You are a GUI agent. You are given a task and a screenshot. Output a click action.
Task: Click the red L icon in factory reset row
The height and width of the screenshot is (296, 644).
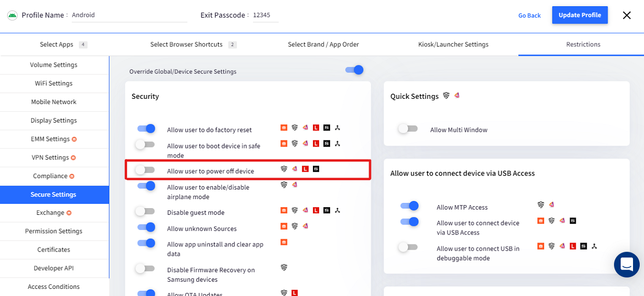(316, 127)
